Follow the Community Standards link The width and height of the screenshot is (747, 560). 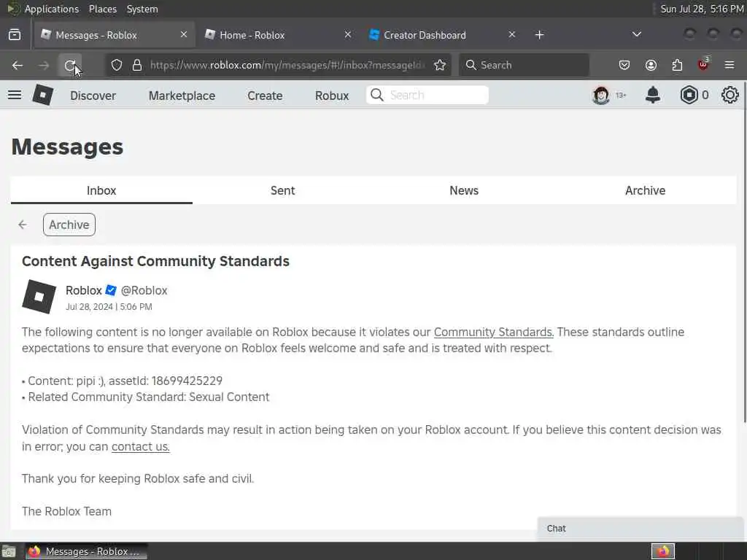click(x=494, y=332)
